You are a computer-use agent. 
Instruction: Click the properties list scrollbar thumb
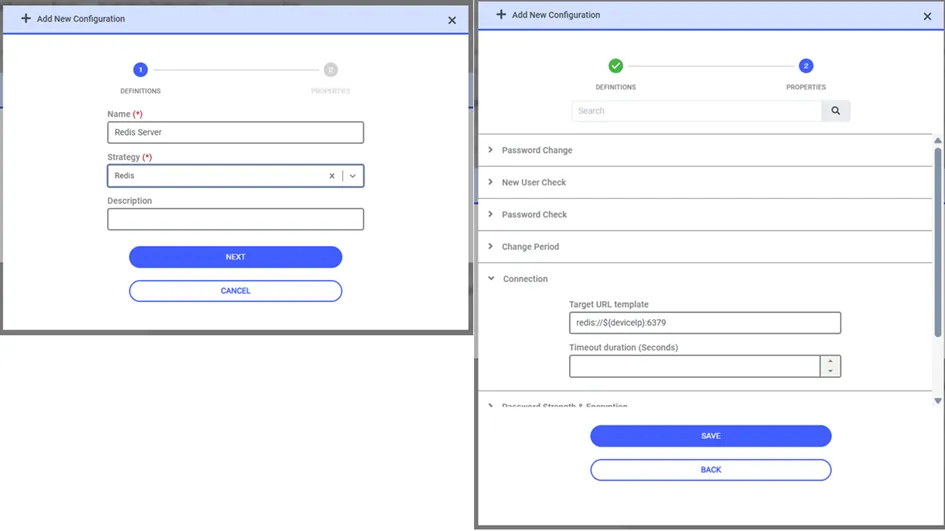click(938, 241)
